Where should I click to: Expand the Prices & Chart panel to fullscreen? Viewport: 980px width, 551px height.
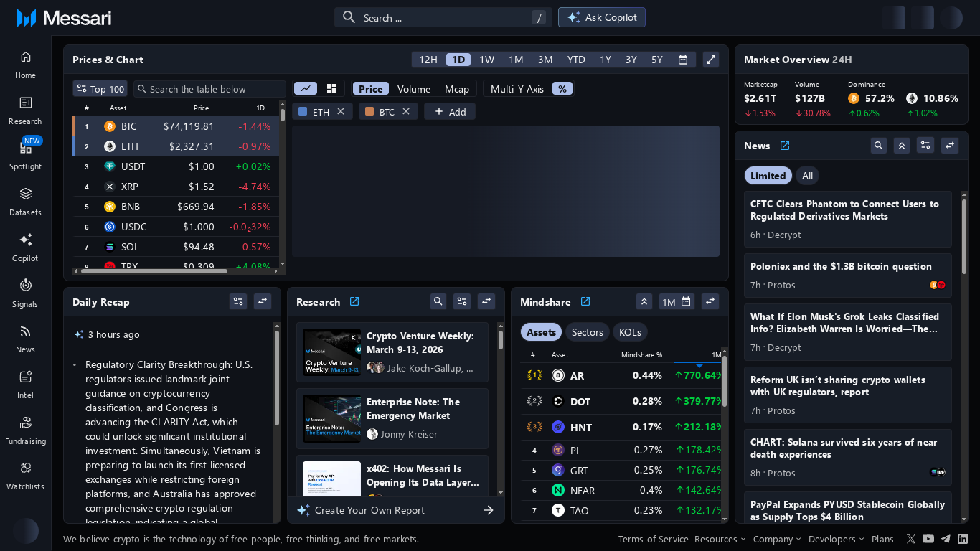[710, 60]
